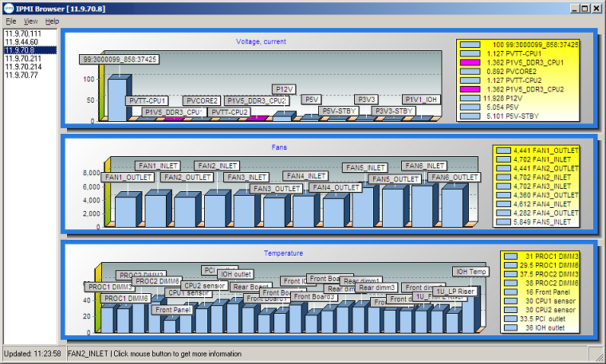Viewport: 606px width, 364px height.
Task: Click the FAN3_OUTLET bar label
Action: coord(277,188)
